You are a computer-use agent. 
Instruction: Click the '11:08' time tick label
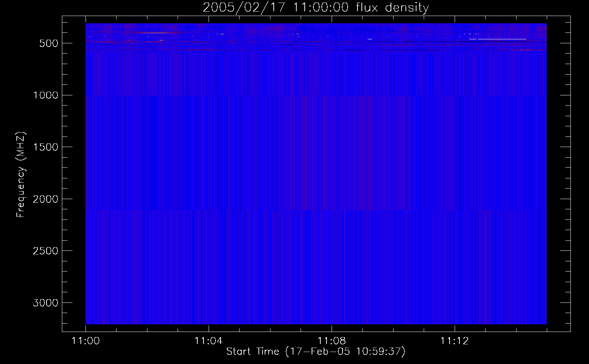pyautogui.click(x=332, y=341)
